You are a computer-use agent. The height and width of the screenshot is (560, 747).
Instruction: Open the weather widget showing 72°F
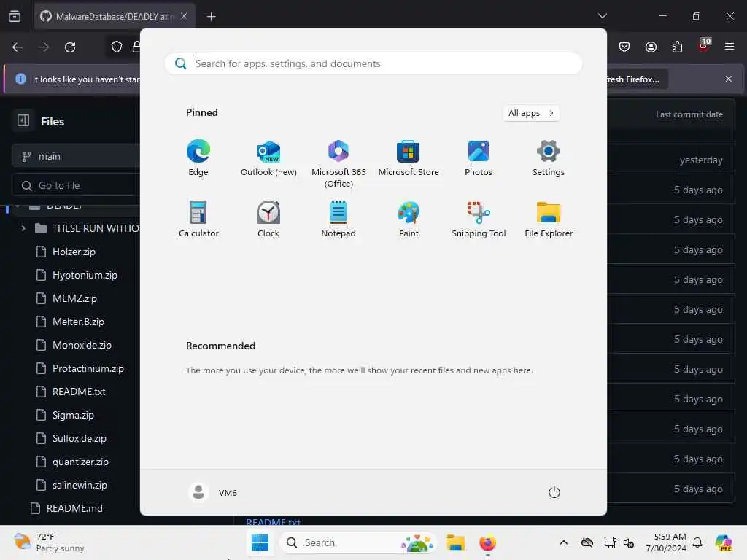tap(49, 542)
